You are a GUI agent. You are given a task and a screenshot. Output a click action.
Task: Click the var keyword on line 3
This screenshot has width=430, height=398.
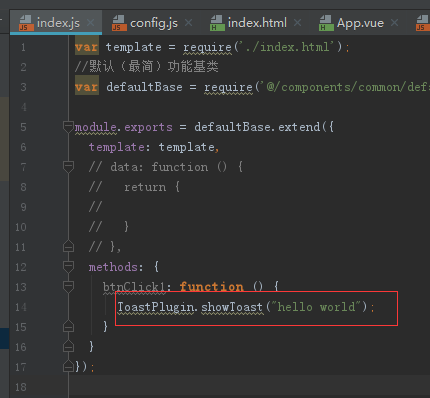(x=86, y=87)
